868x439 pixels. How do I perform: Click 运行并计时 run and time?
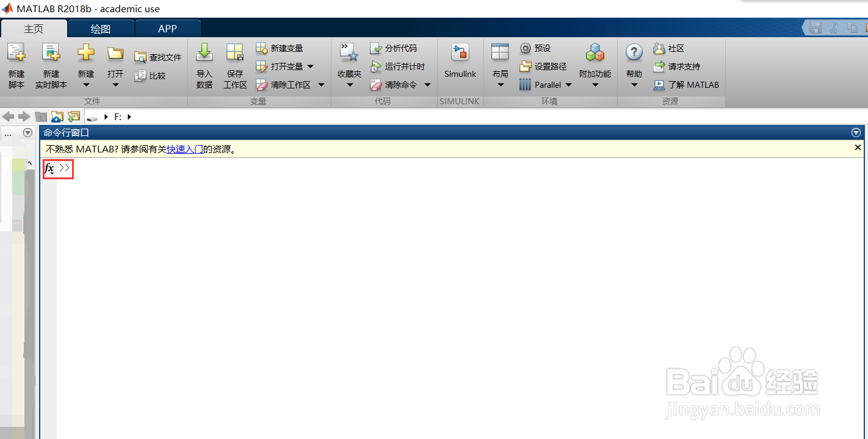pyautogui.click(x=397, y=66)
